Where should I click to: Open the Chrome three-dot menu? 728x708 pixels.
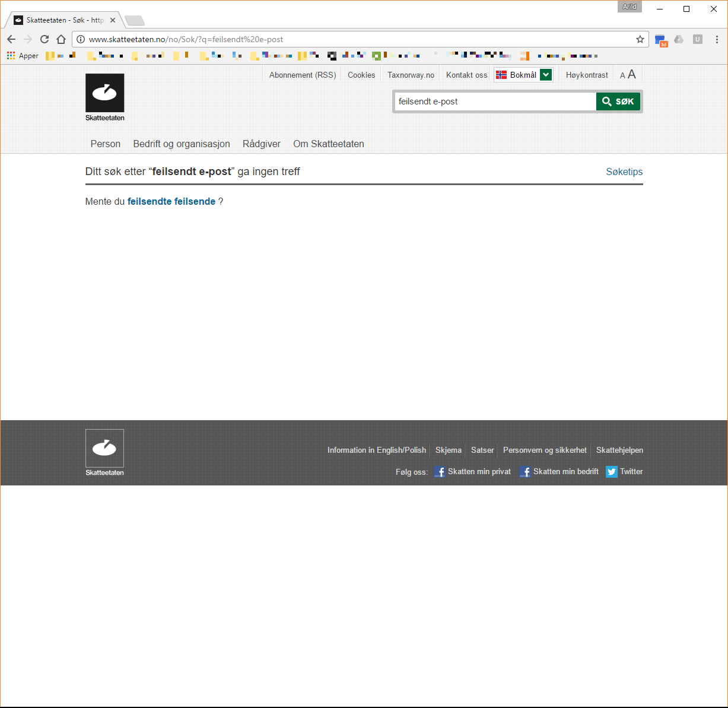pos(717,39)
